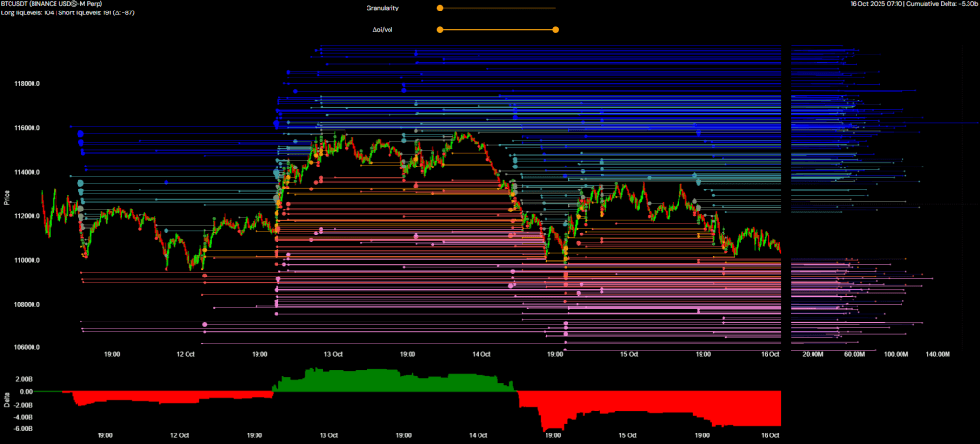The height and width of the screenshot is (444, 980).
Task: Click the right handle of Δoi/vol slider
Action: (555, 29)
